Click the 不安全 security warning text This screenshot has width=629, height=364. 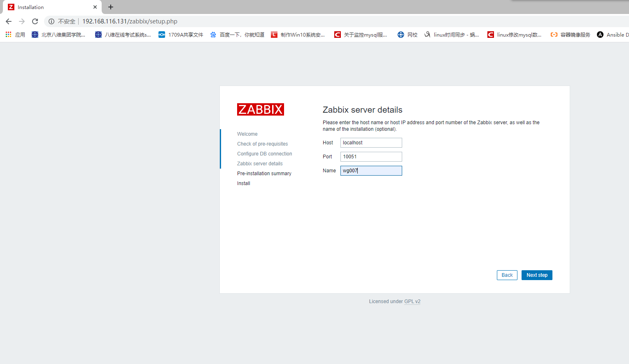tap(67, 21)
